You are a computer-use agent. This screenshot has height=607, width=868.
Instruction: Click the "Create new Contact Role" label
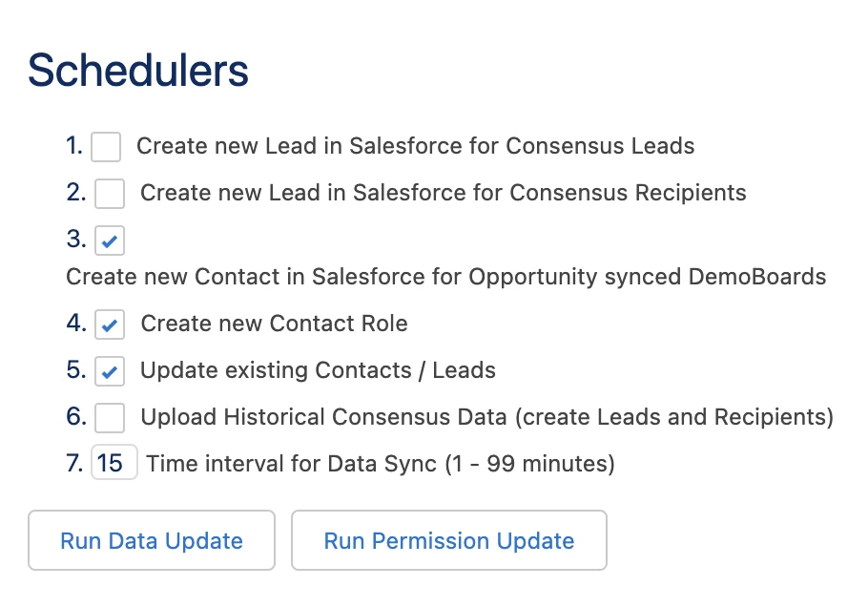tap(274, 324)
